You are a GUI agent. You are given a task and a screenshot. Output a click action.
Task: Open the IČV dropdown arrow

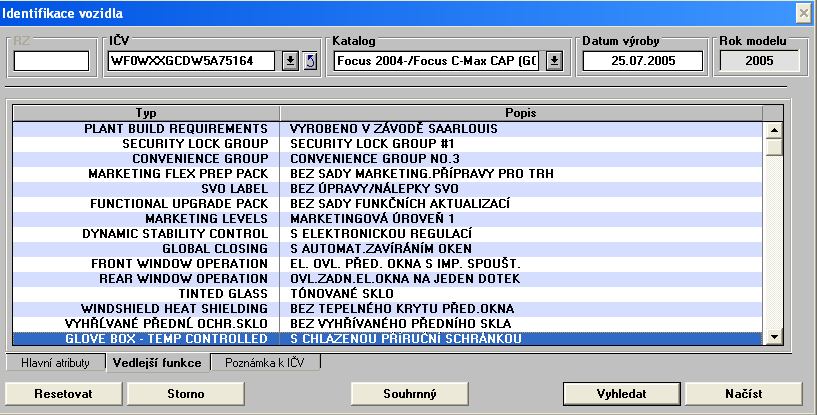pos(289,61)
